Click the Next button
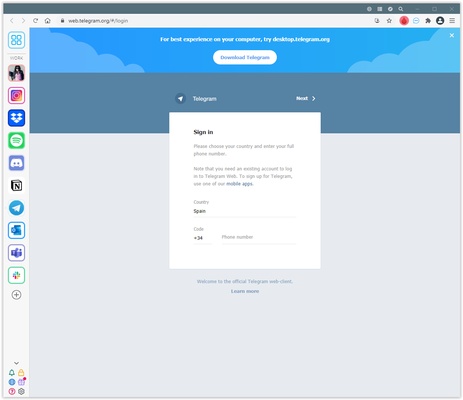This screenshot has height=400, width=463. (306, 98)
